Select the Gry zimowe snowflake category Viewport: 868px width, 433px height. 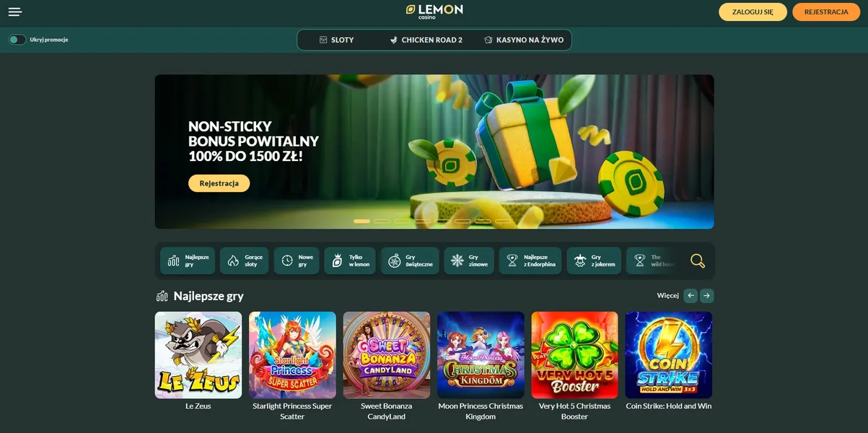469,261
